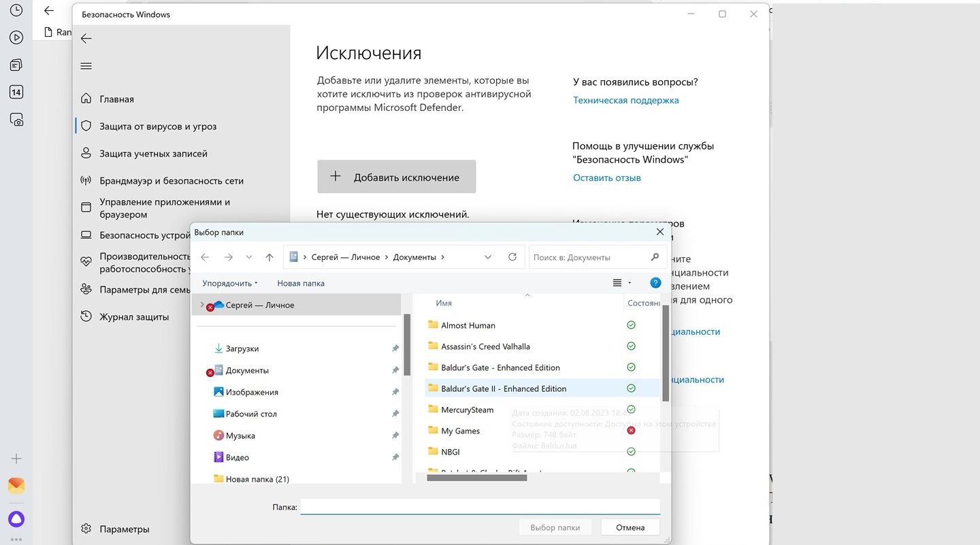The image size is (980, 545).
Task: Select Baldur's Gate - Enhanced Edition folder
Action: 500,367
